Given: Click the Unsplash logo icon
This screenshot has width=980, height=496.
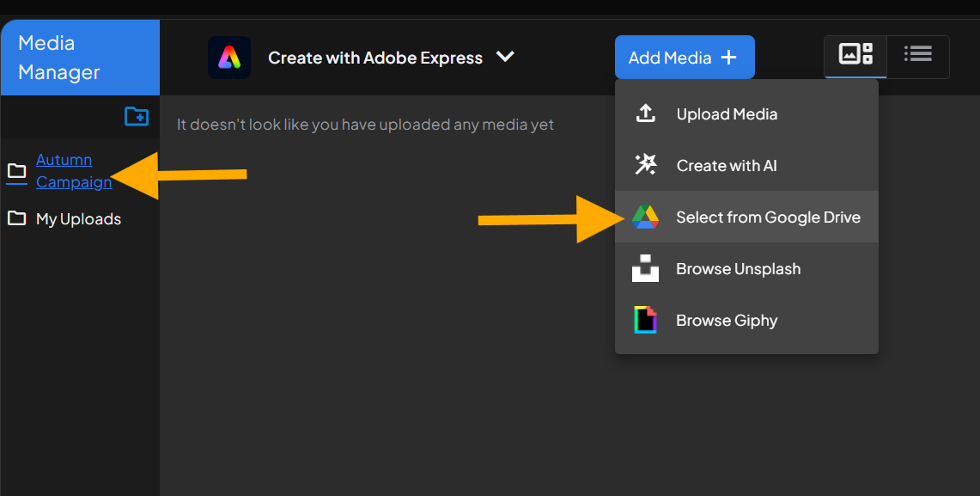Looking at the screenshot, I should (x=645, y=268).
